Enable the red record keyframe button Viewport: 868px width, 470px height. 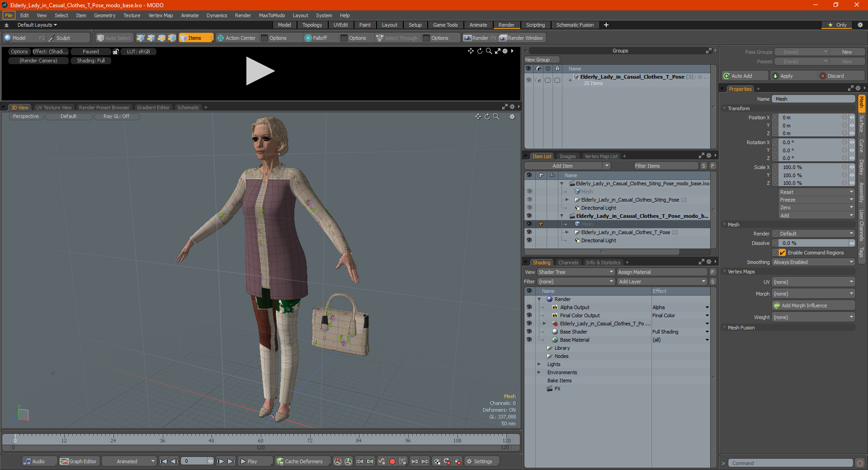click(x=392, y=461)
